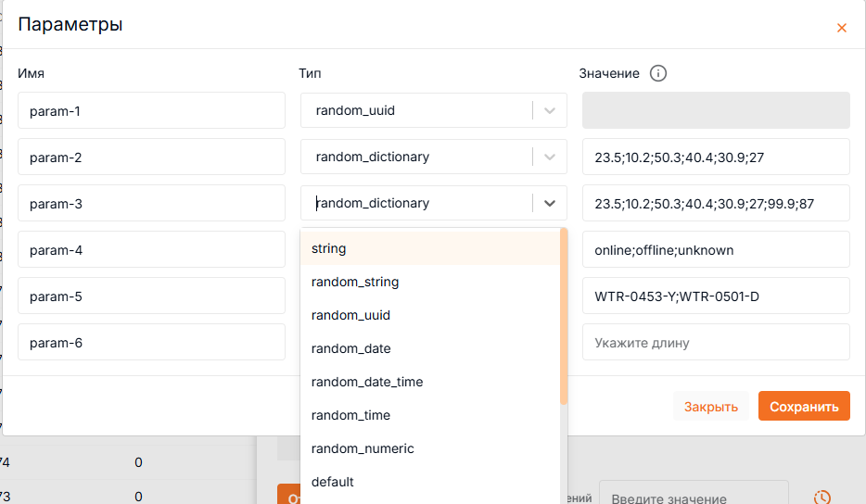This screenshot has height=504, width=866.
Task: Collapse the param-3 type dropdown chevron
Action: (x=550, y=204)
